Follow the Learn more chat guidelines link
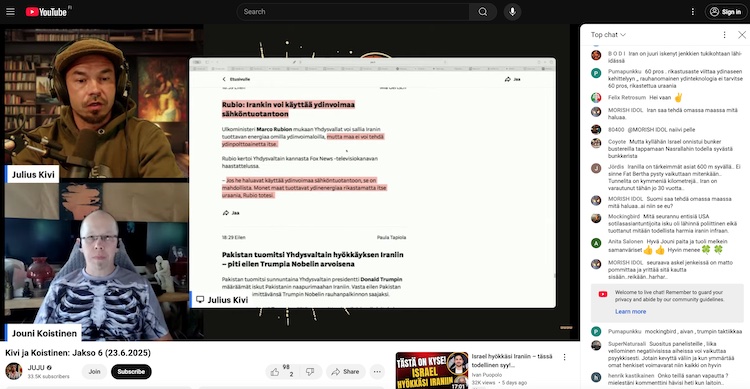750x389 pixels. [x=630, y=311]
